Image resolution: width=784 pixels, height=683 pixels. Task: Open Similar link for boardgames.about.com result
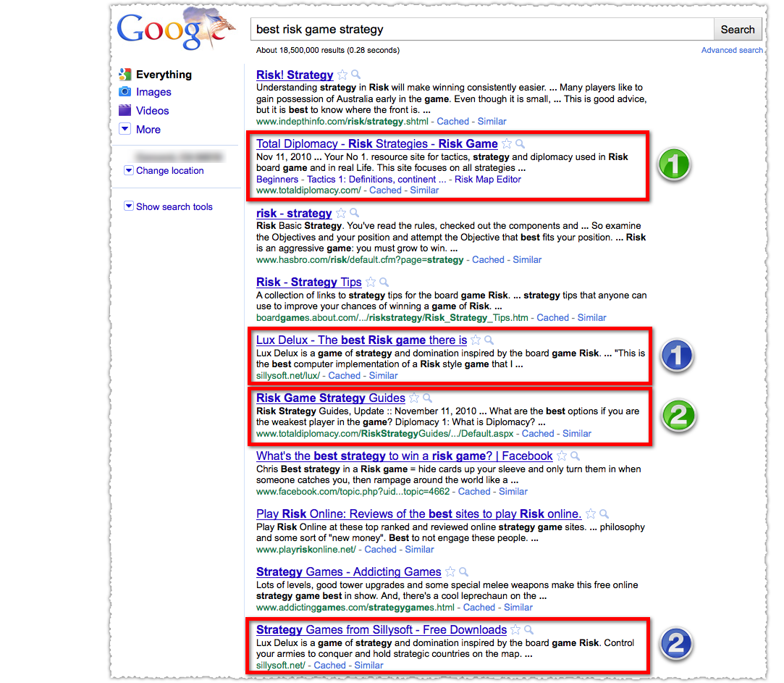pyautogui.click(x=592, y=318)
